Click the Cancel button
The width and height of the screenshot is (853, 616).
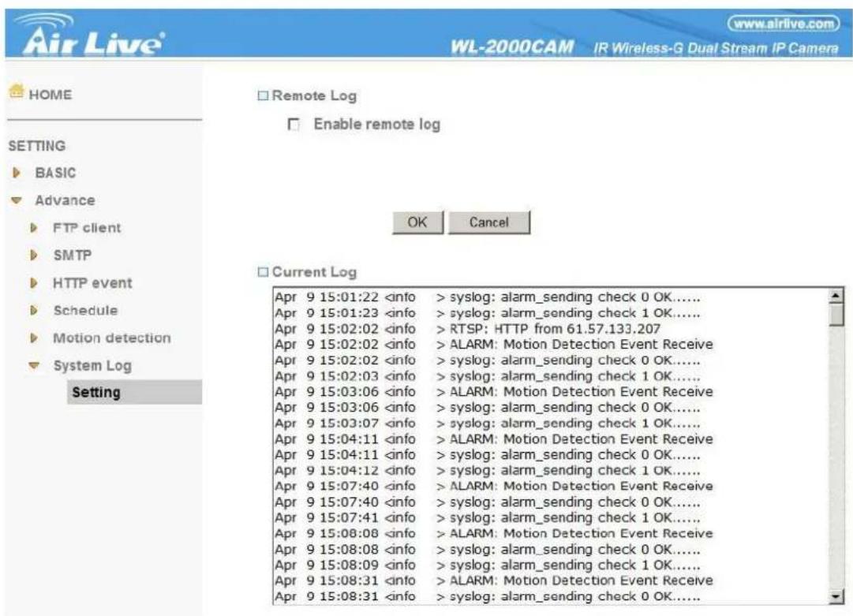pos(489,222)
